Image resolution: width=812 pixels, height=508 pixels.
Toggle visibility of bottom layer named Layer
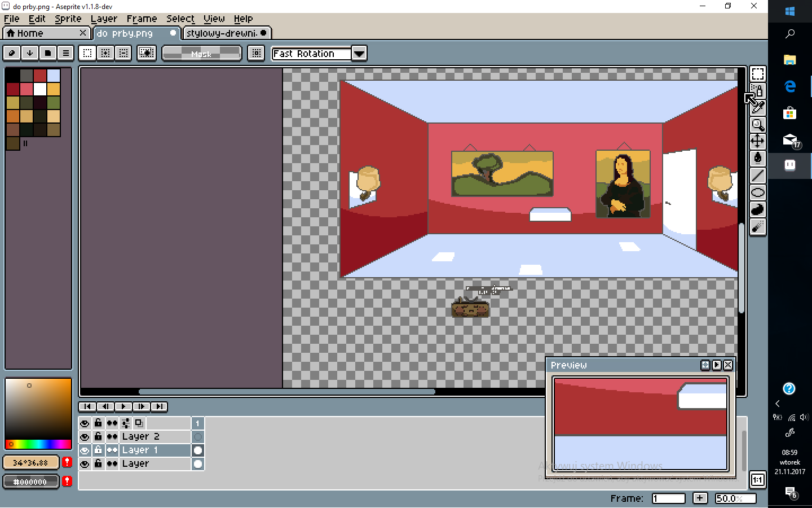[x=85, y=464]
